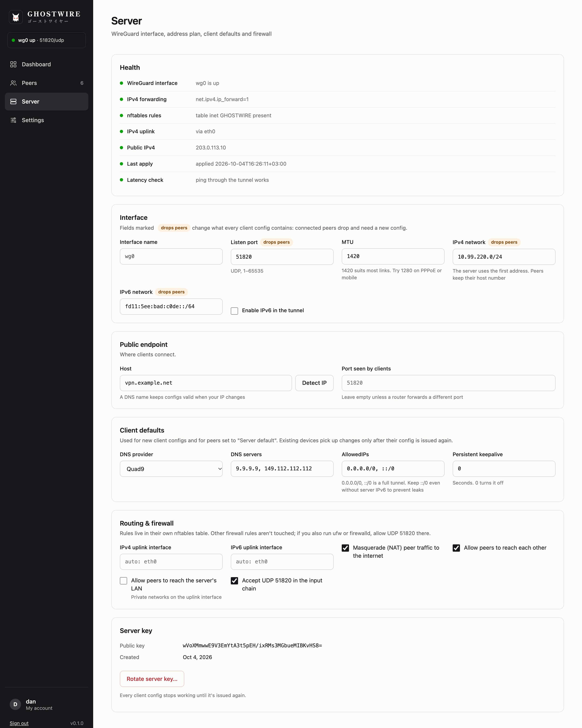Toggle Accept UDP 51820 in input chain
The width and height of the screenshot is (582, 728).
(234, 581)
